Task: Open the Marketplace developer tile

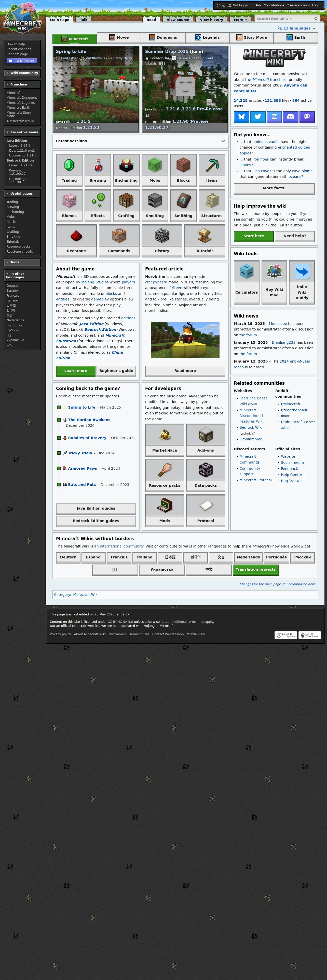Action: point(165,440)
